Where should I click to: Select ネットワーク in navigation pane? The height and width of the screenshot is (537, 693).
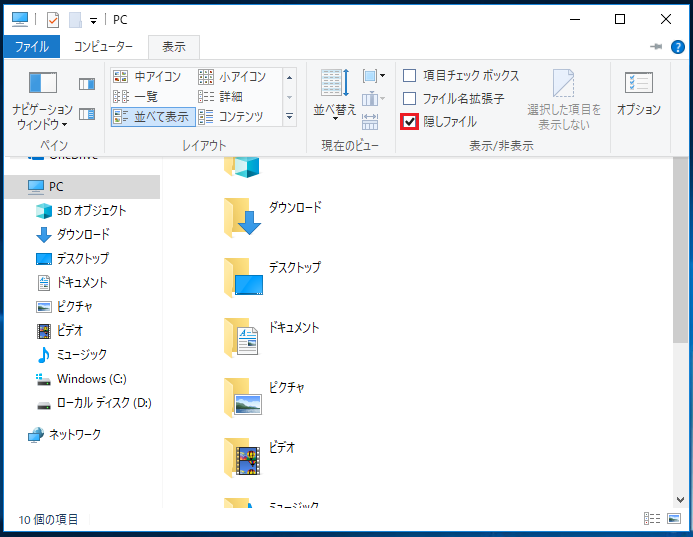click(74, 434)
